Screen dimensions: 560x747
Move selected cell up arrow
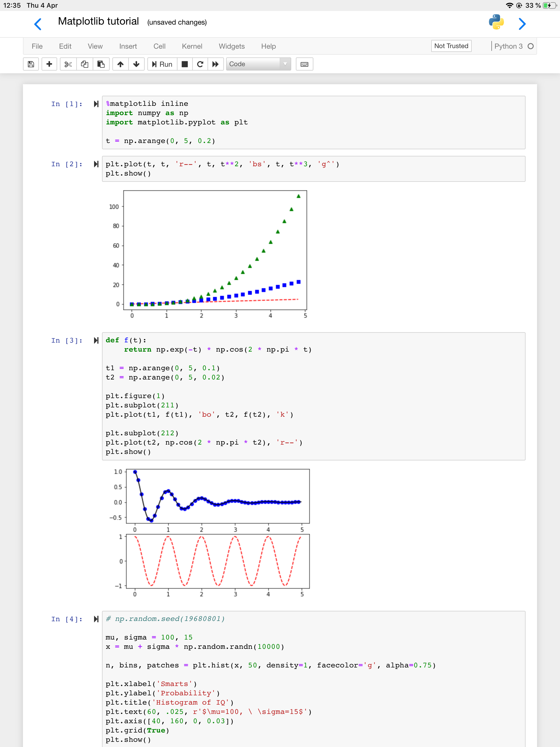121,64
